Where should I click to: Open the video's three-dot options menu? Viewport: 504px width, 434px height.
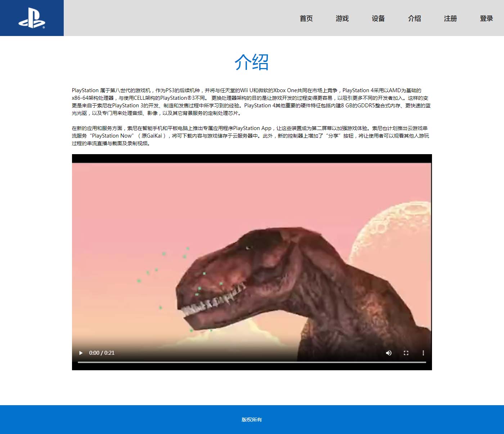click(423, 353)
